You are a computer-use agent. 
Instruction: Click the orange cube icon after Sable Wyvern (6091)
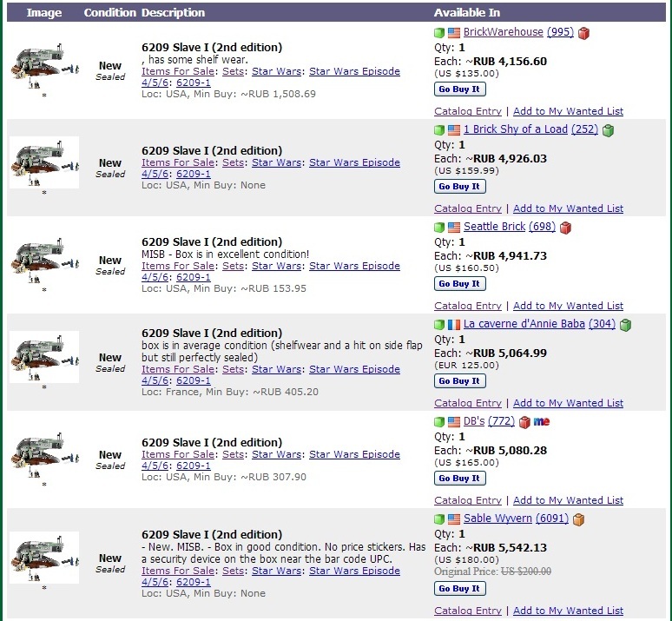578,519
